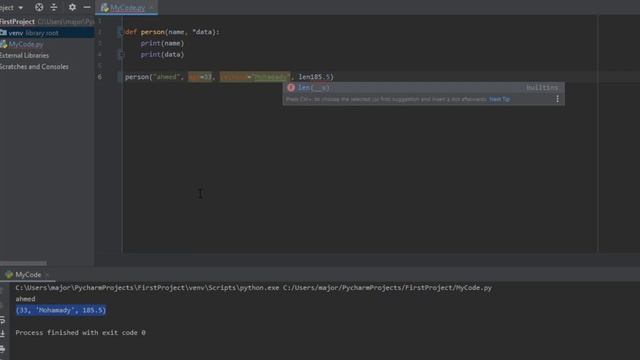Click the fold end marker at print(data)
Viewport: 640px width, 360px height.
(121, 54)
